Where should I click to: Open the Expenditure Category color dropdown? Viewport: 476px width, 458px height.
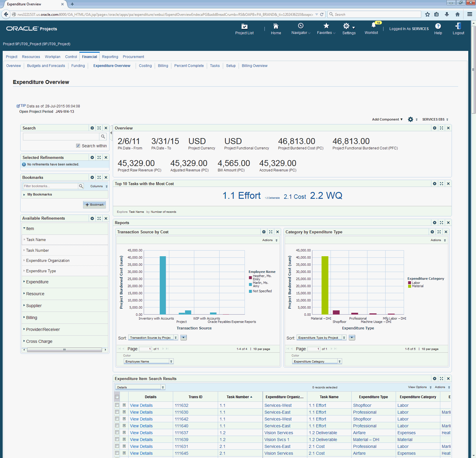317,361
